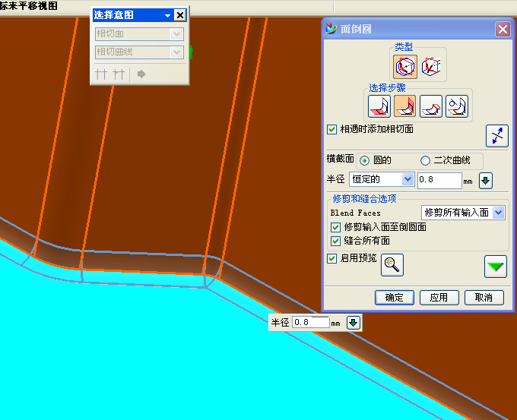Close the 选择意图 toolbar
The height and width of the screenshot is (420, 517).
[x=180, y=15]
